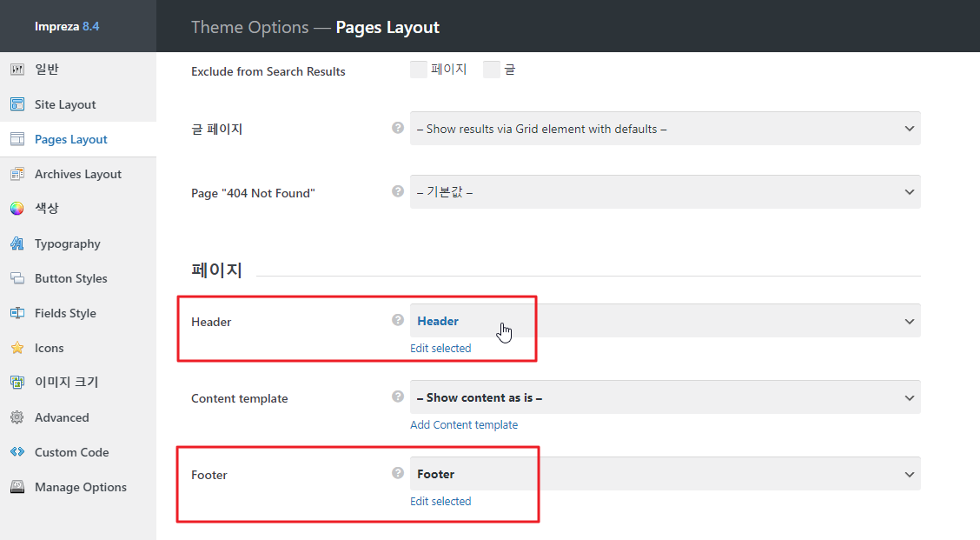Click the Add Content template link

(x=464, y=424)
